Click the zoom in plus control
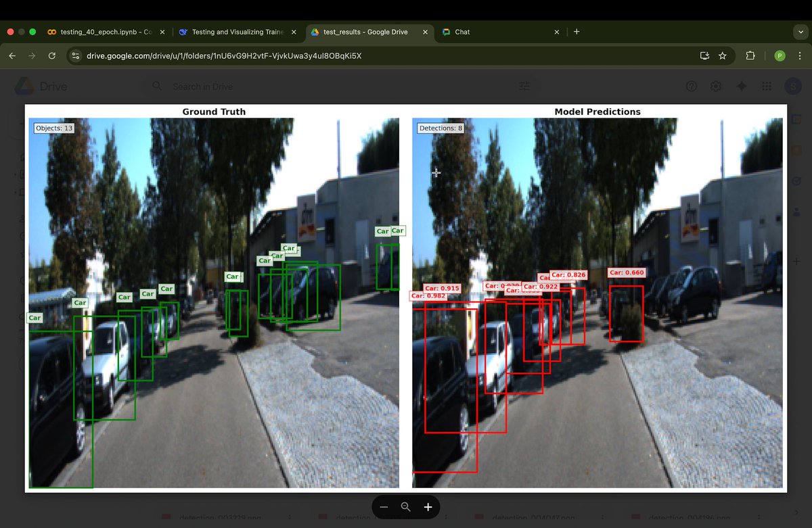 [x=427, y=507]
